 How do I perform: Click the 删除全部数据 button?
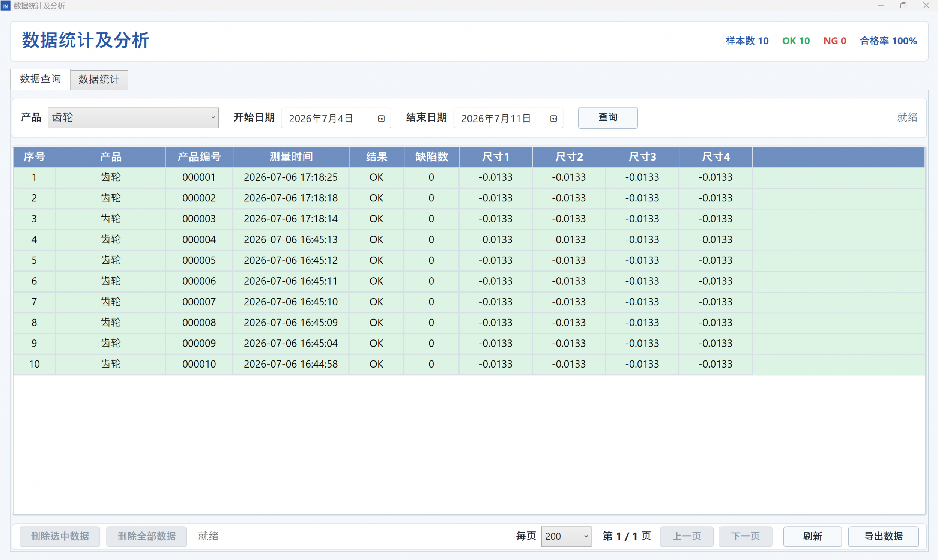point(146,536)
